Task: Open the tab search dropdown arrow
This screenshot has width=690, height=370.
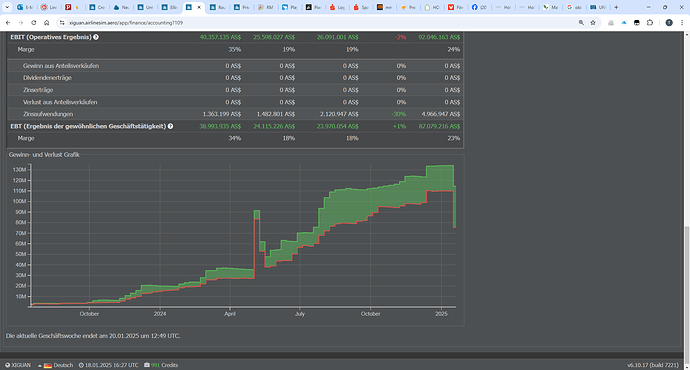Action: [7, 7]
